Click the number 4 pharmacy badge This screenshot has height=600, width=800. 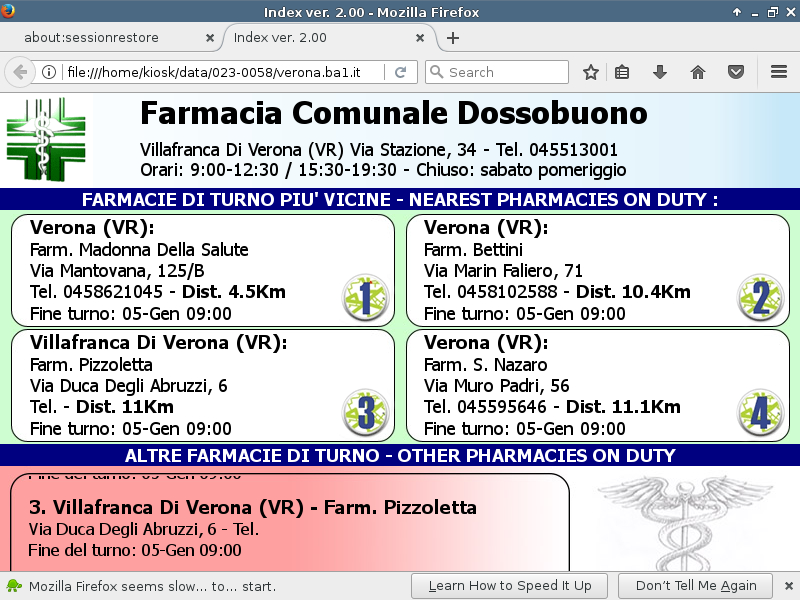click(x=760, y=413)
